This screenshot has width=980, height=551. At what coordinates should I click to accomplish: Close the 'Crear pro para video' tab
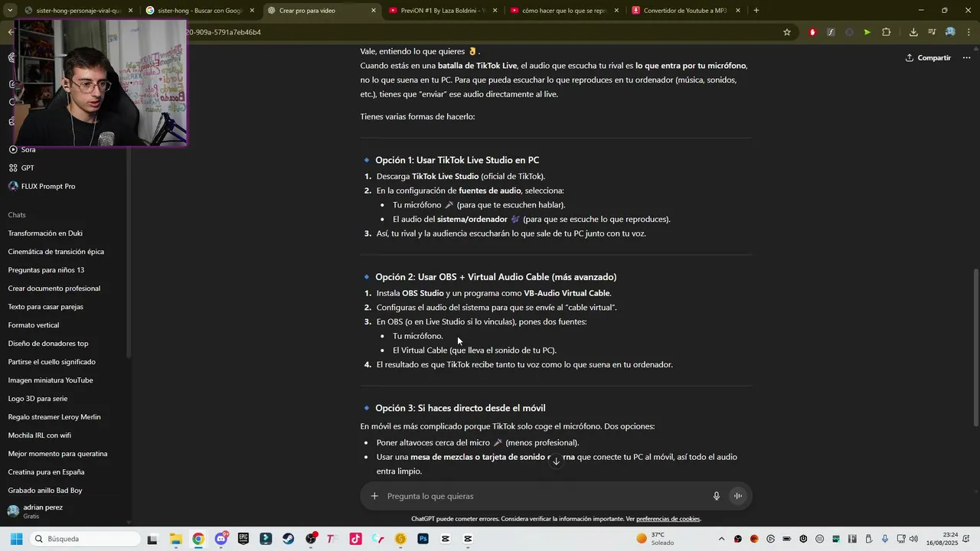click(374, 11)
